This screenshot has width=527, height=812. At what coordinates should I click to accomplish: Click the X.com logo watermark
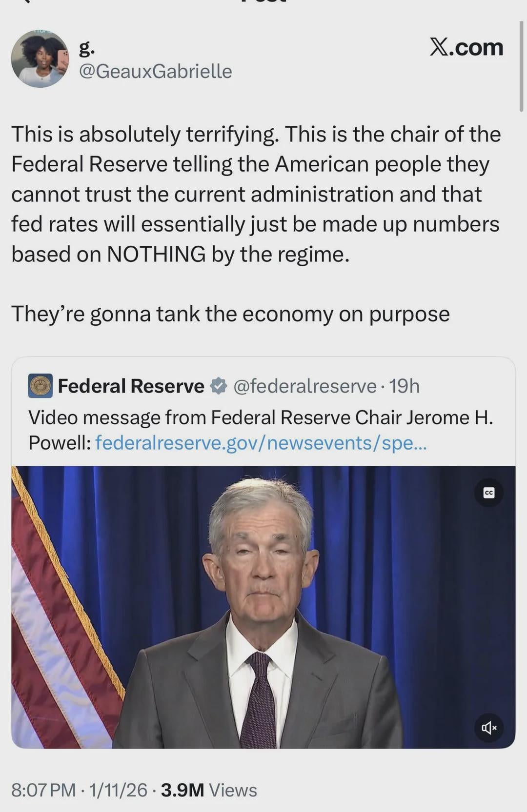[x=466, y=47]
